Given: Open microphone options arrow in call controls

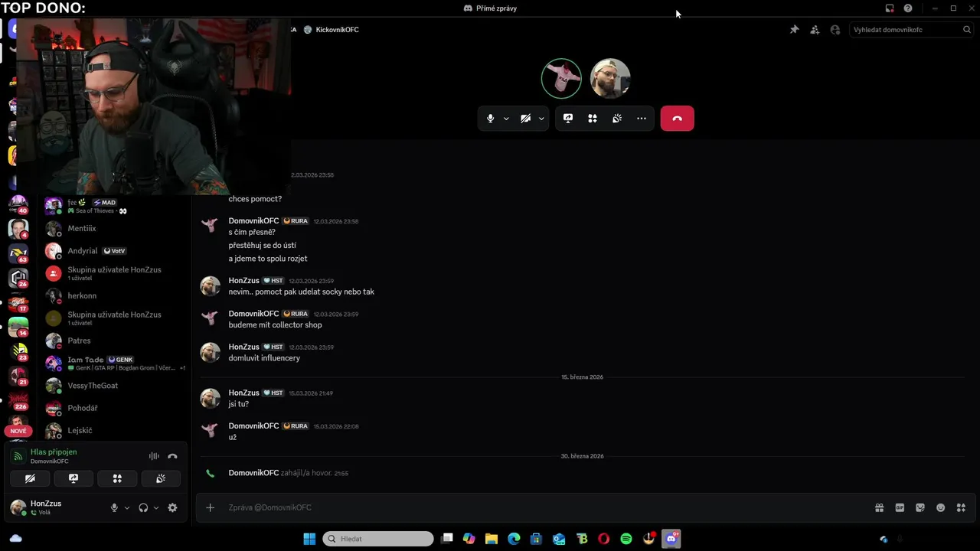Looking at the screenshot, I should pos(506,119).
